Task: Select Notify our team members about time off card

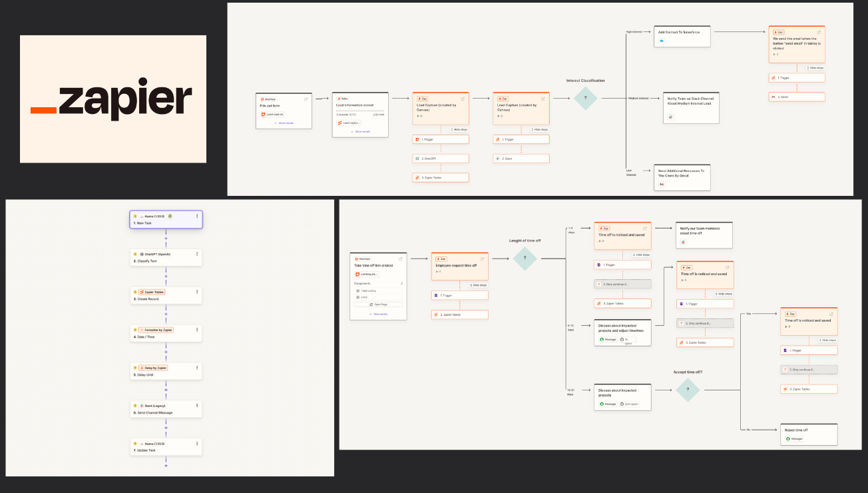Action: point(704,236)
